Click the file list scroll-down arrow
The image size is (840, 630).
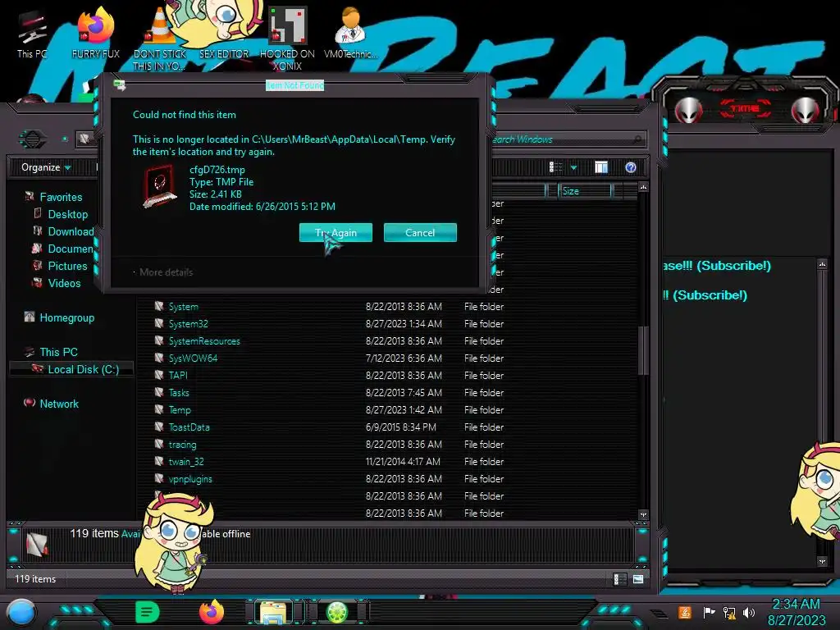[x=643, y=514]
